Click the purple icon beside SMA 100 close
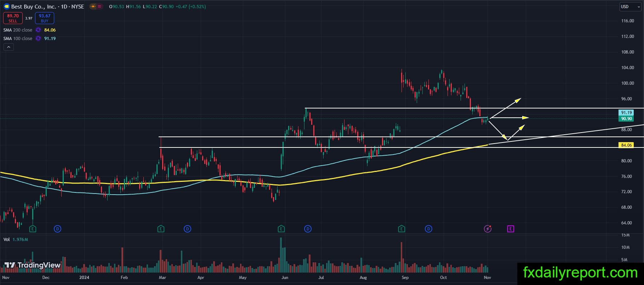The height and width of the screenshot is (285, 644). tap(38, 39)
